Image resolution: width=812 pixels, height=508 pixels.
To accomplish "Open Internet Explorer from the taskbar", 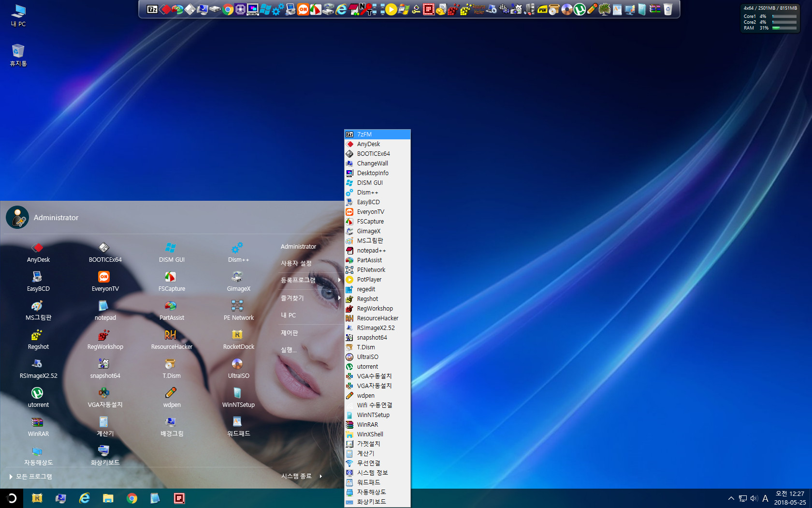I will click(84, 498).
